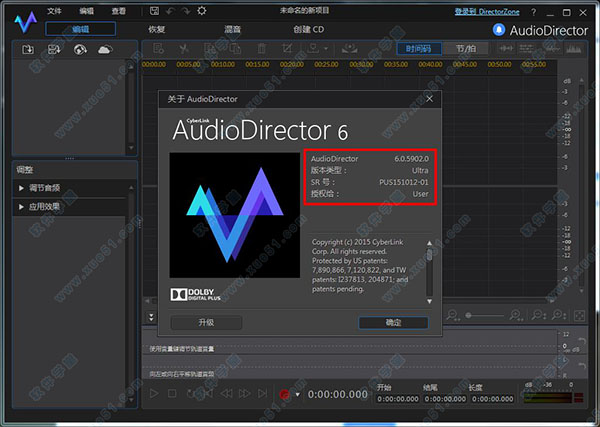Open the 登录到 DirectorZone link
The width and height of the screenshot is (600, 427).
coord(487,12)
